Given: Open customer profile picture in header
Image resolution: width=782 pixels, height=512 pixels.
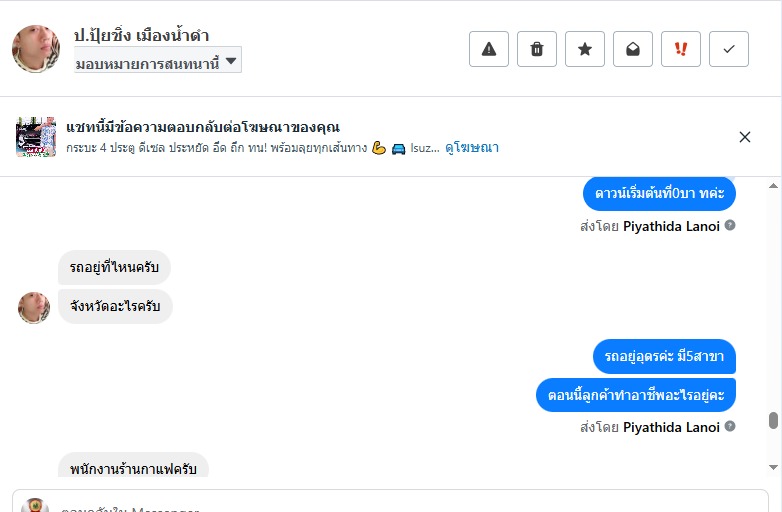Looking at the screenshot, I should 36,49.
